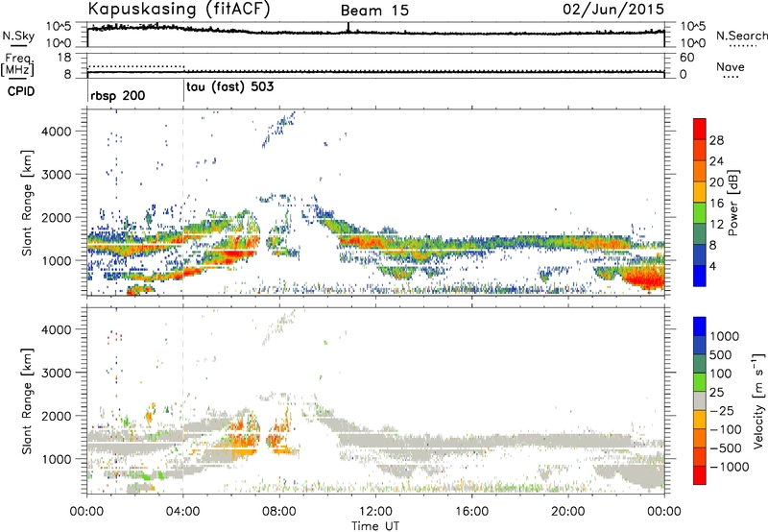Click the 'rbsp 200' CPID entry
Viewport: 768px width, 532px height.
point(117,95)
